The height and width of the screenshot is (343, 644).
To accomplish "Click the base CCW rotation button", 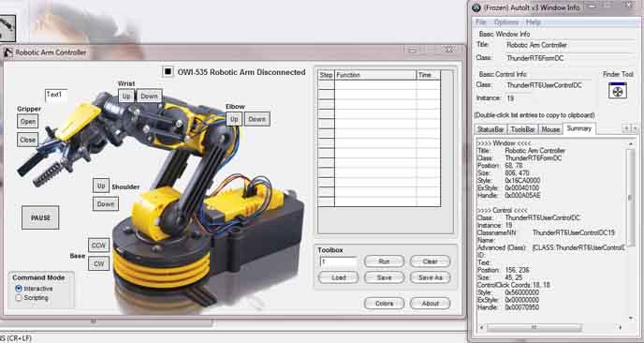I will click(x=98, y=246).
